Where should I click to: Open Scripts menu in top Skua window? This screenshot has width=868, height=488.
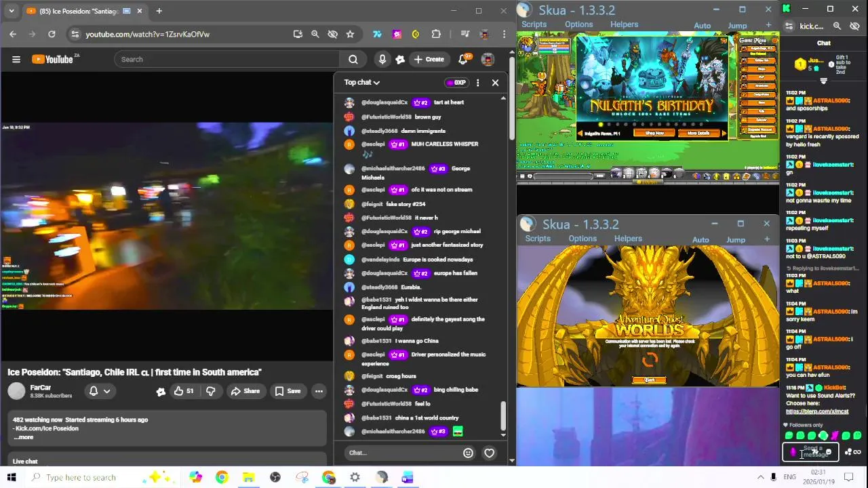[x=534, y=24]
